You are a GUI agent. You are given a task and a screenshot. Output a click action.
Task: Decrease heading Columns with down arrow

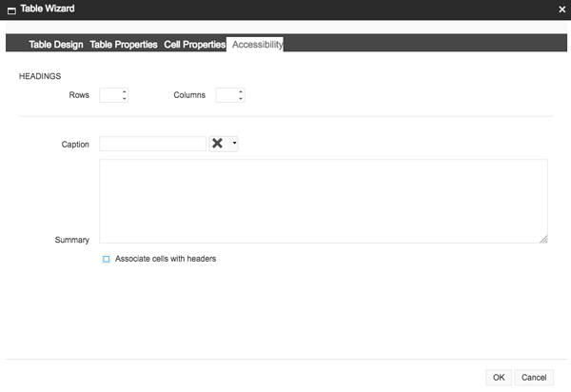pos(241,99)
